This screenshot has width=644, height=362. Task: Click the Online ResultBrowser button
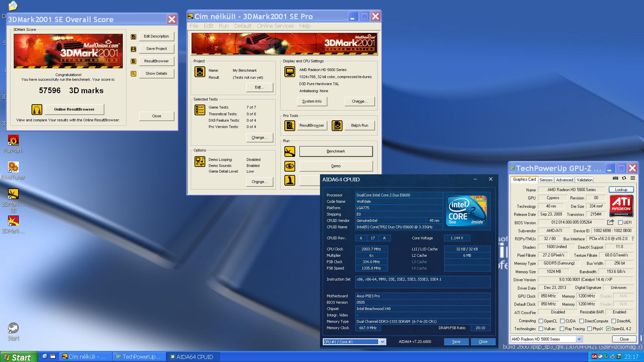pyautogui.click(x=74, y=109)
